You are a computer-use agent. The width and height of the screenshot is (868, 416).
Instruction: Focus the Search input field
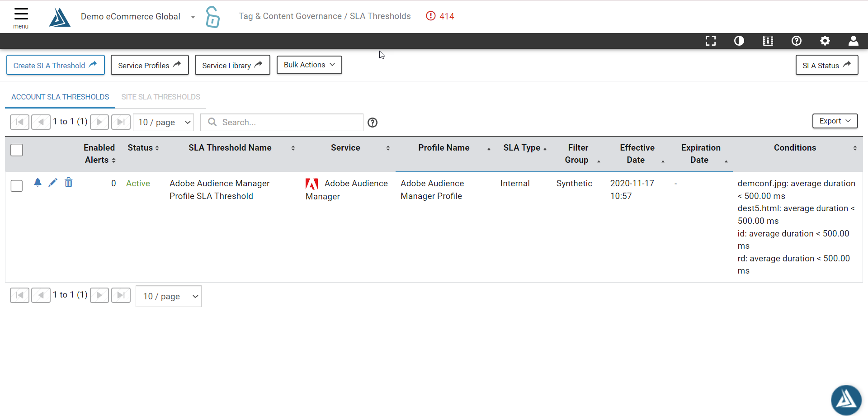[282, 123]
